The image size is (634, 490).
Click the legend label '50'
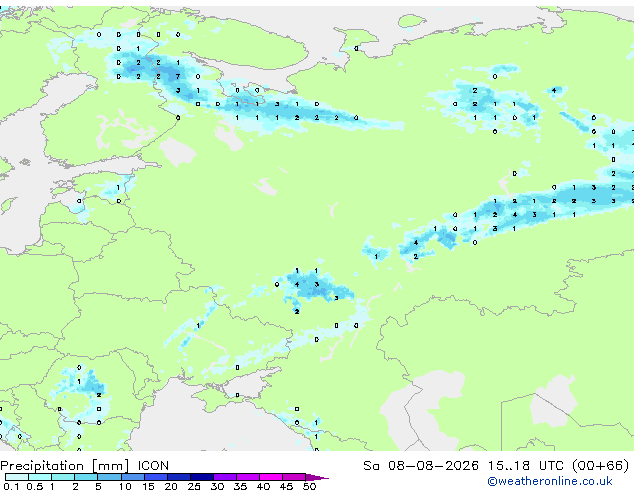[309, 486]
